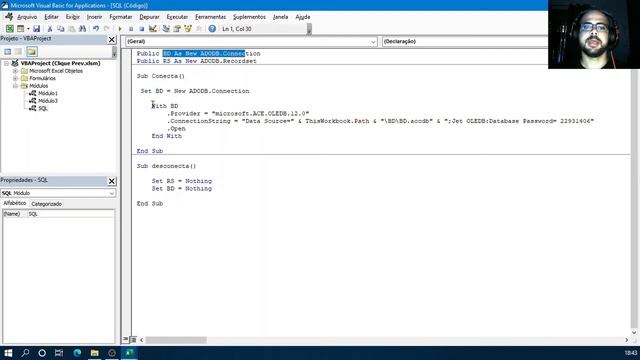Open the (Geral) object dropdown

click(373, 42)
